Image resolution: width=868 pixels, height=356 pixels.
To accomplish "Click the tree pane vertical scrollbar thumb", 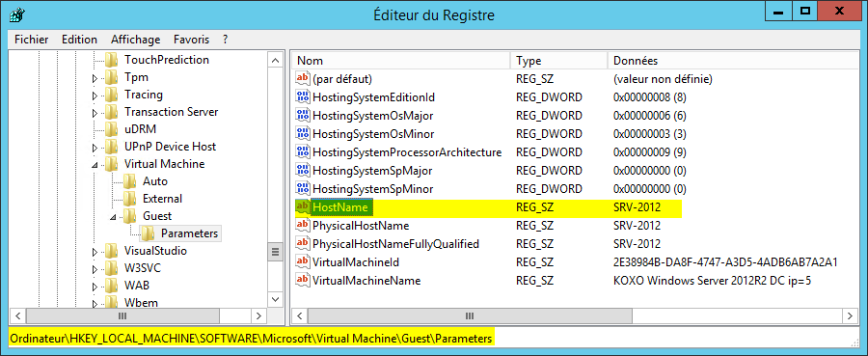I will coord(275,253).
